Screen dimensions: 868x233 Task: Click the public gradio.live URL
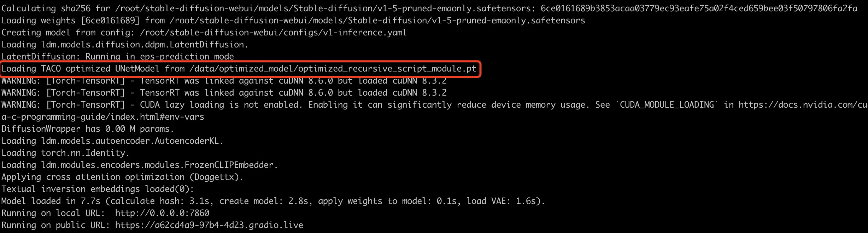[x=209, y=225]
